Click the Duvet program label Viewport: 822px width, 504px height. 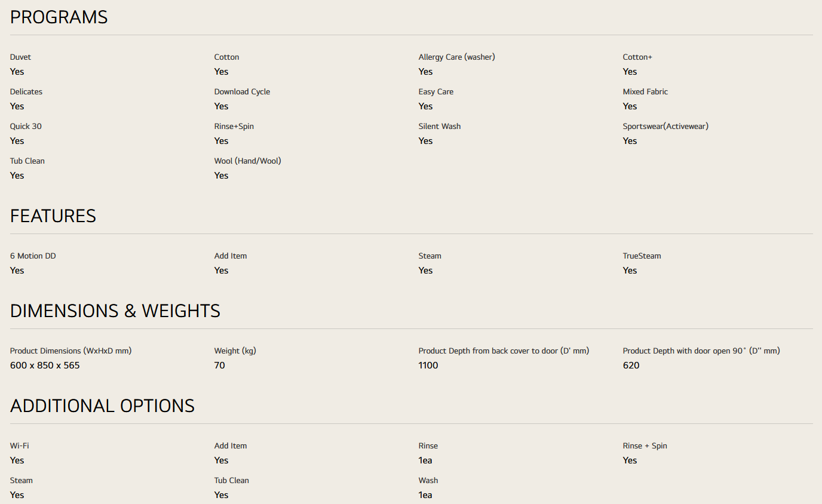[x=20, y=57]
